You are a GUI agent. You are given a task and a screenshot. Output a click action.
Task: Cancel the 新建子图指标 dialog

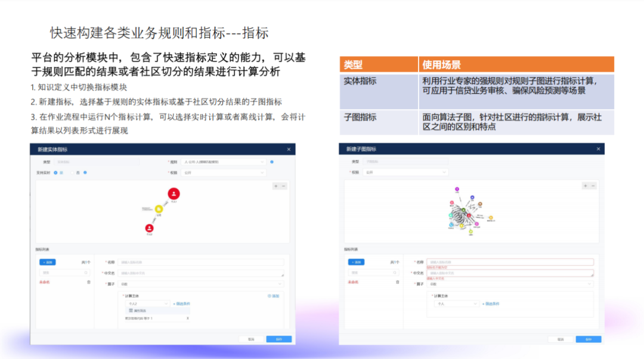pos(561,339)
